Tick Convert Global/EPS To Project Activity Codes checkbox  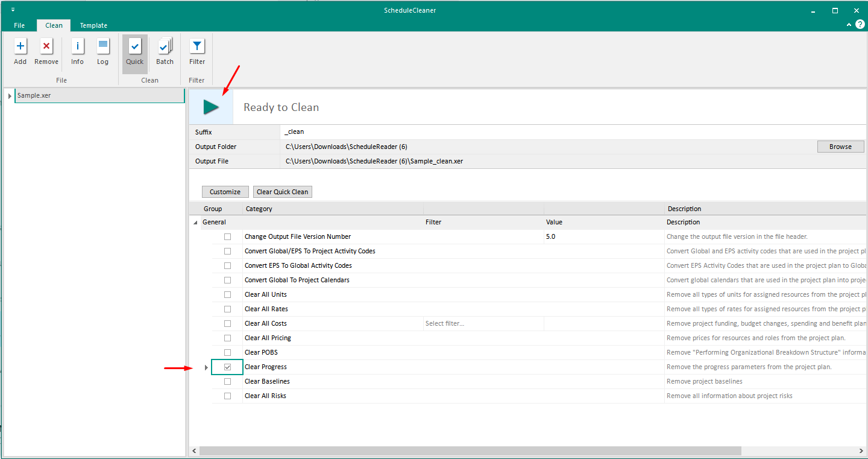pos(227,251)
